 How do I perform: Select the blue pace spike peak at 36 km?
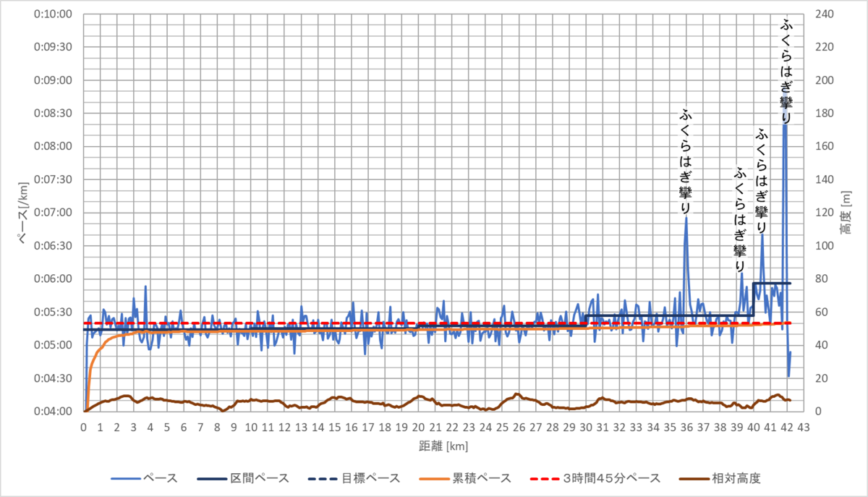pyautogui.click(x=686, y=218)
